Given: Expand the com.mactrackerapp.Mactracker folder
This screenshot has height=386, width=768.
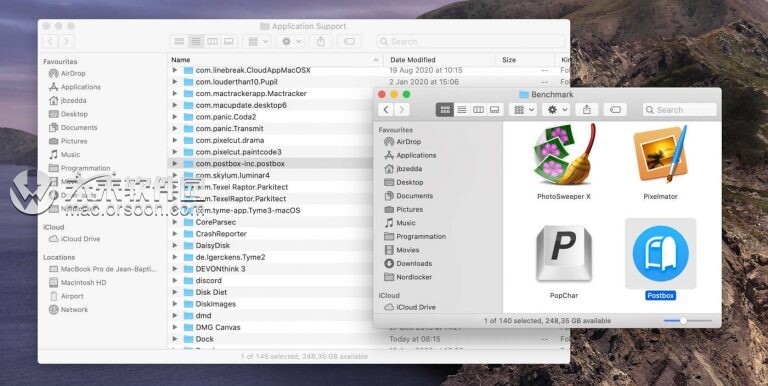Looking at the screenshot, I should tap(175, 94).
